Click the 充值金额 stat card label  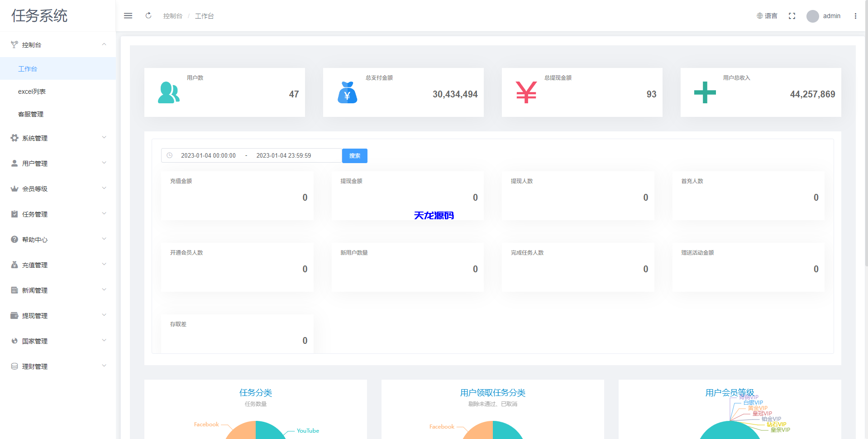point(181,181)
